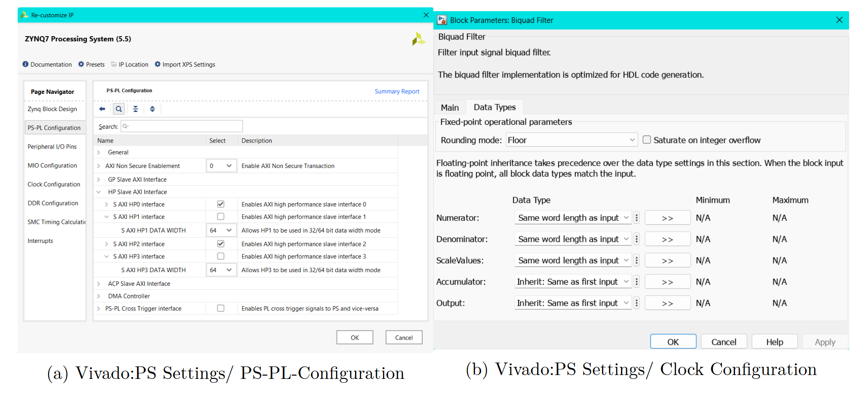This screenshot has height=397, width=868.
Task: Uncheck S AXI HP2 interface checkbox
Action: pyautogui.click(x=221, y=244)
